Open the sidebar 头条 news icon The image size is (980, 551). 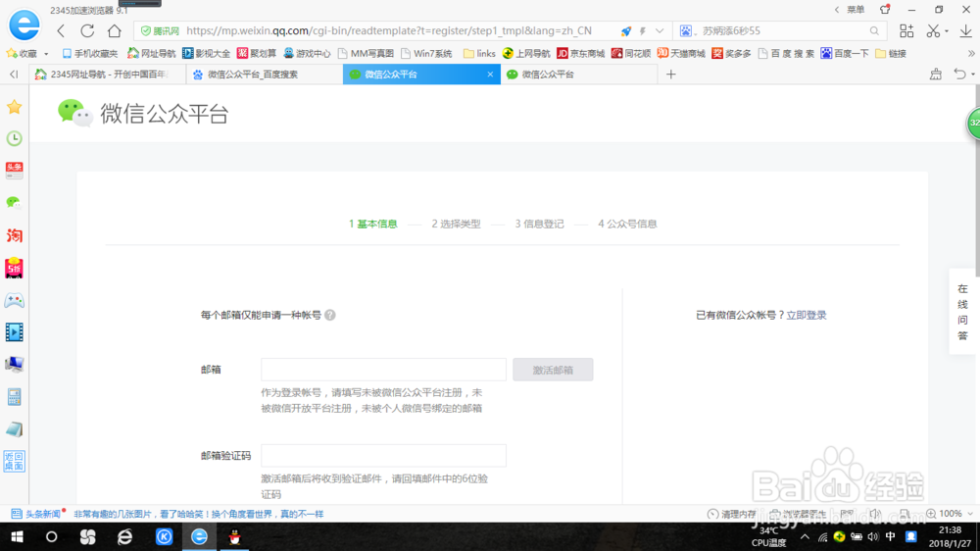point(15,171)
